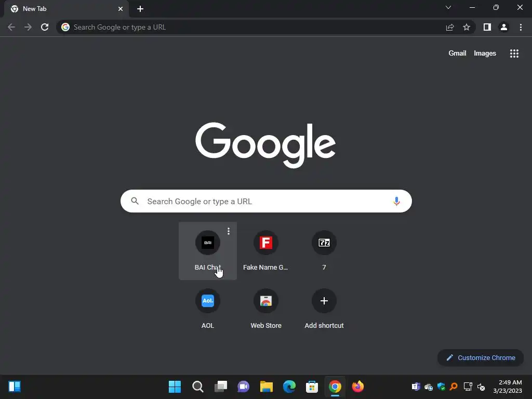Start voice search with the microphone
This screenshot has height=399, width=532.
(x=396, y=201)
